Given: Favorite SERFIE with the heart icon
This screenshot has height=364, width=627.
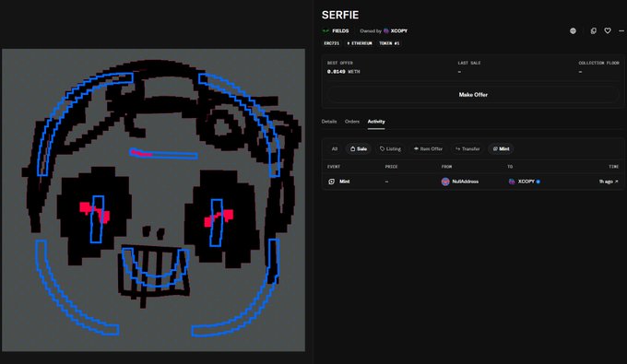Looking at the screenshot, I should click(x=608, y=30).
